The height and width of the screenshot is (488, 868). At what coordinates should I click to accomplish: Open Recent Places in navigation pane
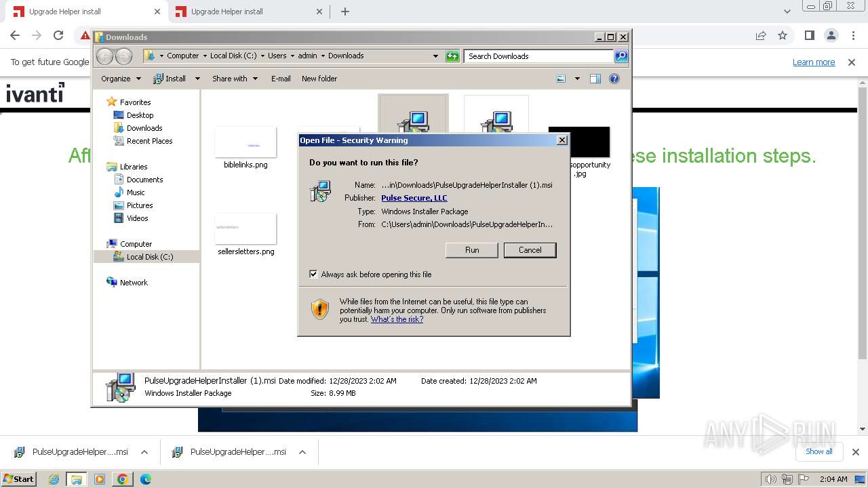click(x=149, y=141)
